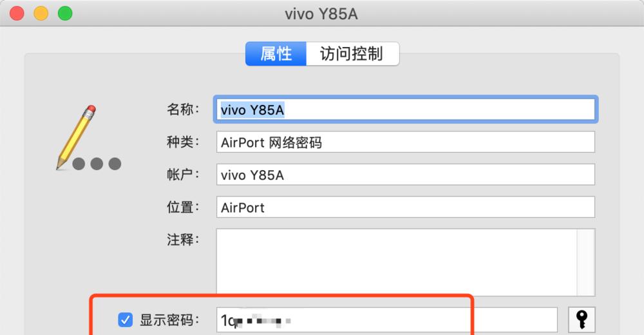The image size is (644, 335).
Task: Focus the 帐户 field
Action: point(405,175)
